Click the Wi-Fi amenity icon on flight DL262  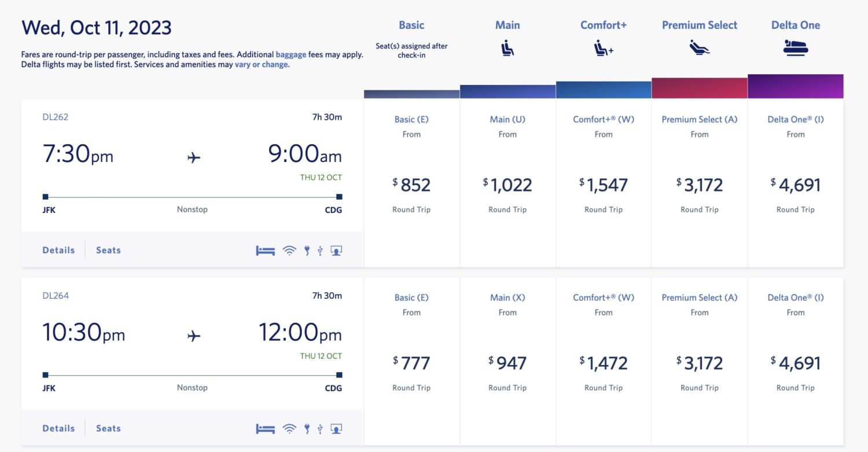coord(289,249)
